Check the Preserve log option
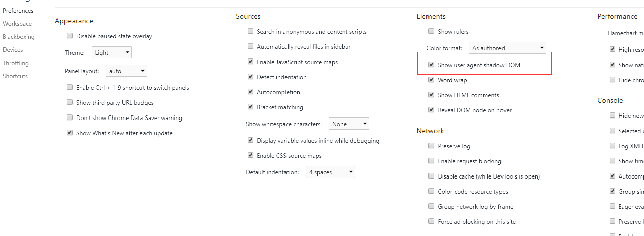This screenshot has height=236, width=644. (x=431, y=146)
